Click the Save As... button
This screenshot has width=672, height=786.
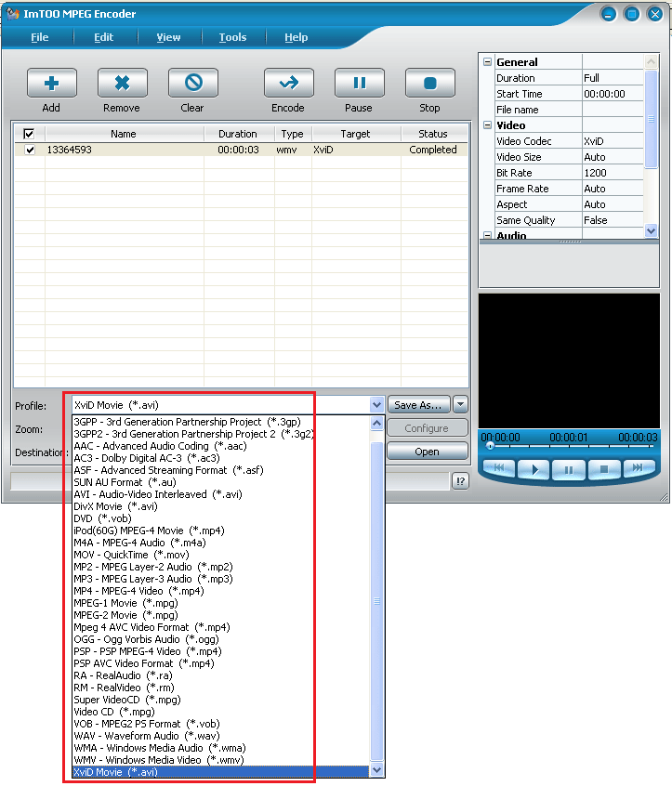[x=418, y=405]
